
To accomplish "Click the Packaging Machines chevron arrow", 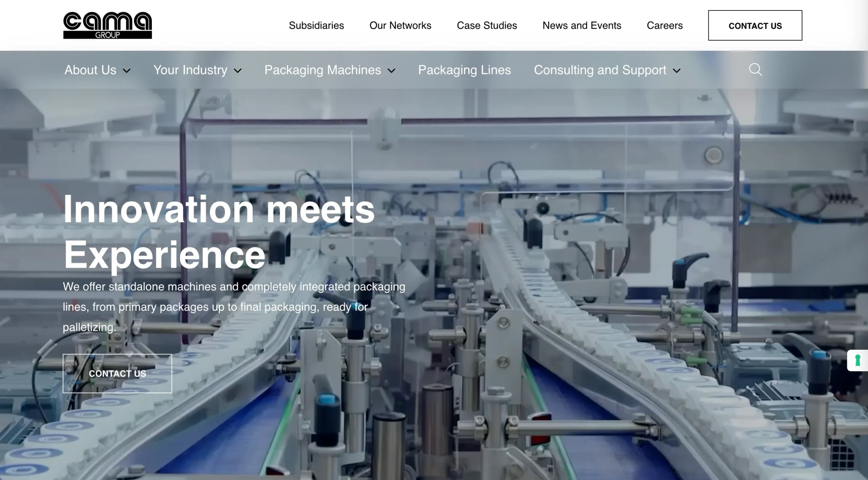I will [x=392, y=71].
